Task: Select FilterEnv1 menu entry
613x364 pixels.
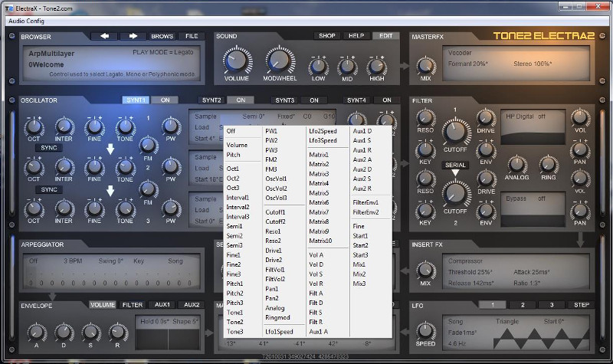Action: (371, 202)
